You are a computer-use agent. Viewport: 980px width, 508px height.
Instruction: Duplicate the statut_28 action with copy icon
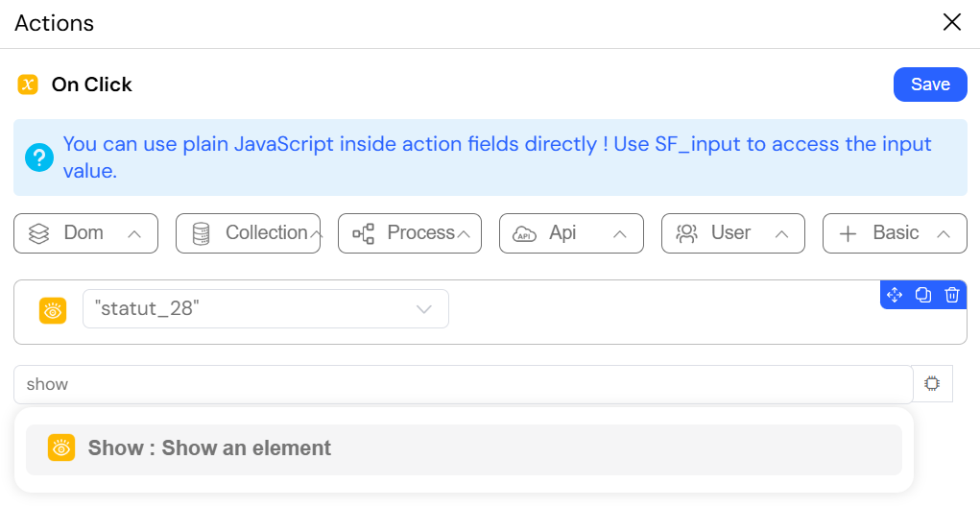923,295
